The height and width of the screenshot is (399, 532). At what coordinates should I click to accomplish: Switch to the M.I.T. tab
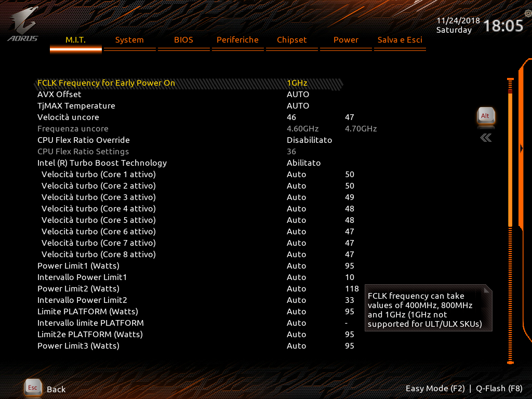tap(76, 40)
